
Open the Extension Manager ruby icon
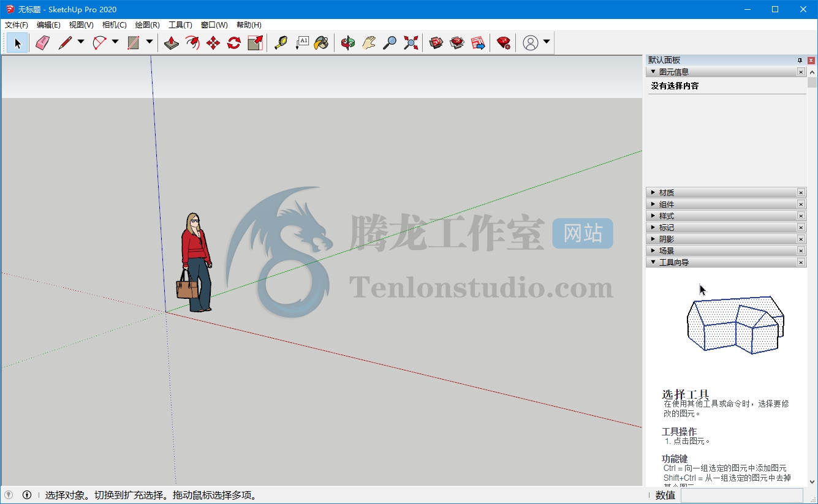click(x=504, y=43)
